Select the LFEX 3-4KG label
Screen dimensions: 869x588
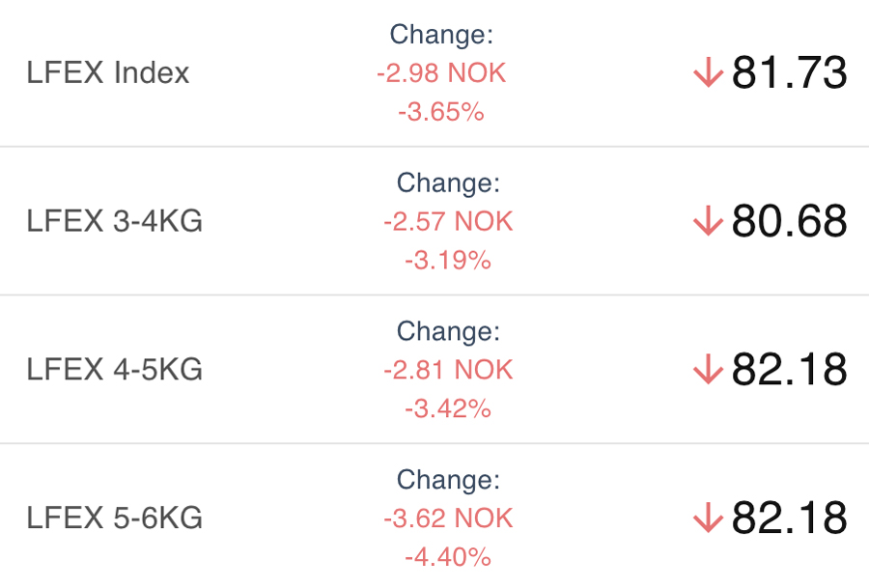115,222
